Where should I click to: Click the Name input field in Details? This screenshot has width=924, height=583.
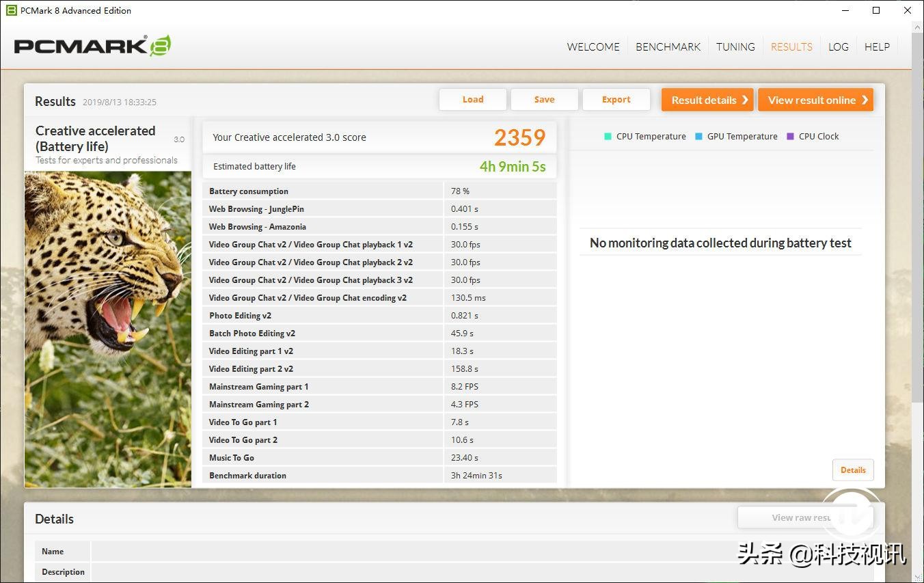[410, 552]
